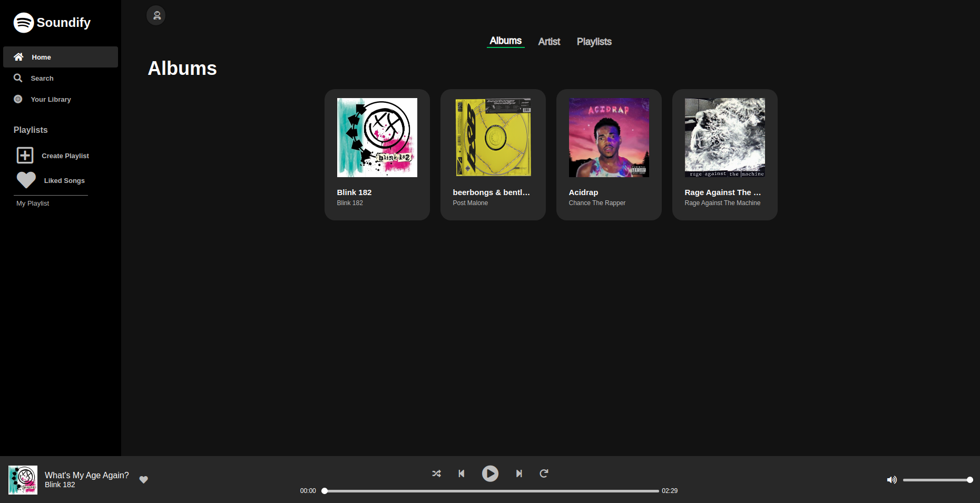Screen dimensions: 980x503
Task: Click the beerbongs & bentl… album title
Action: (x=491, y=192)
